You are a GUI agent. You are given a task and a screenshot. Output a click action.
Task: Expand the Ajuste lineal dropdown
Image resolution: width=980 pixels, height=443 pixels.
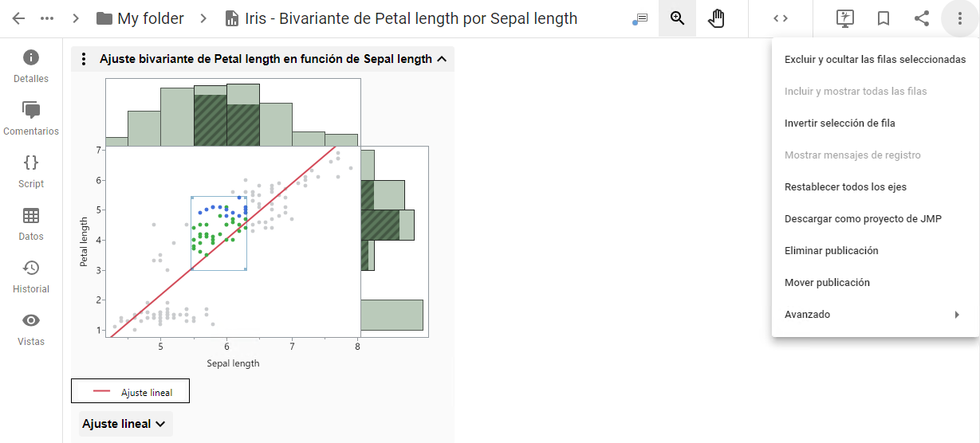pos(126,424)
